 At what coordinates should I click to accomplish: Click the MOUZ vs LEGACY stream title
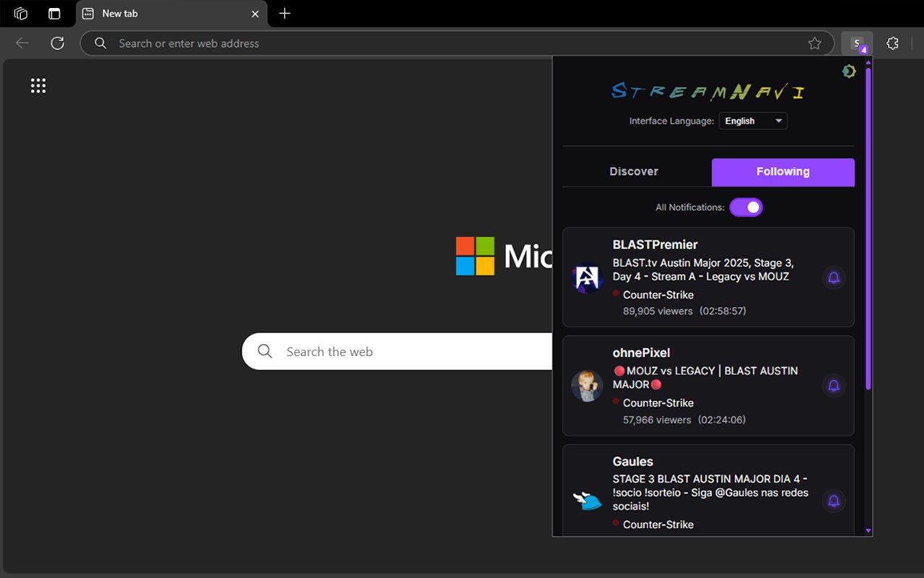tap(705, 377)
